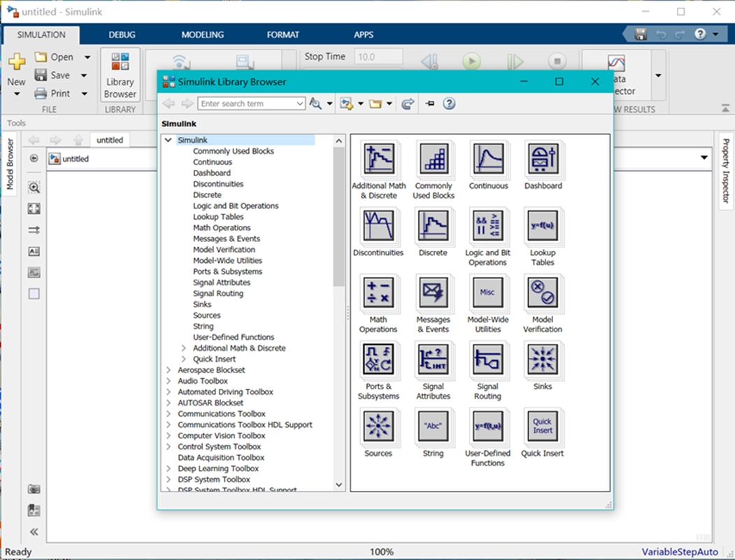Click the Stop Time input field
The image size is (735, 560).
[x=378, y=57]
